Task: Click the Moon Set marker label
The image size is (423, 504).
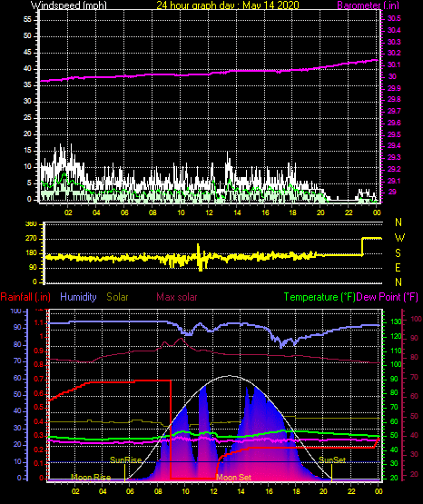Action: 233,478
